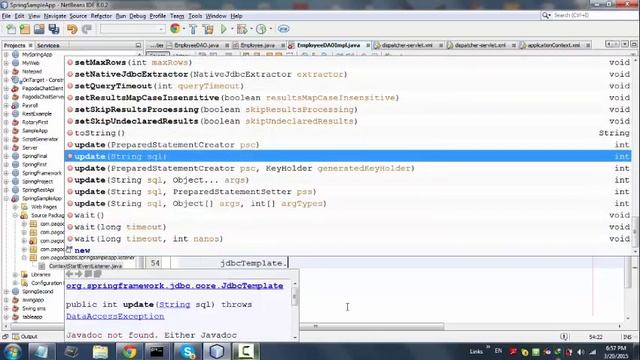Image resolution: width=640 pixels, height=360 pixels.
Task: Click the Save All toolbar icon
Action: click(54, 29)
